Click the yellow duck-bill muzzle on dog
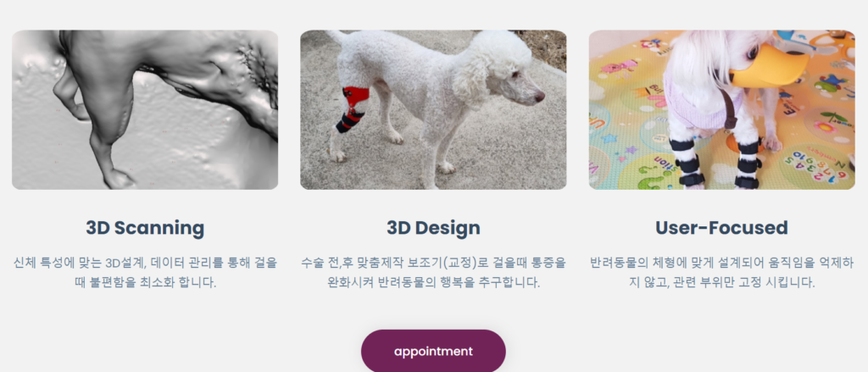The height and width of the screenshot is (372, 868). point(770,68)
